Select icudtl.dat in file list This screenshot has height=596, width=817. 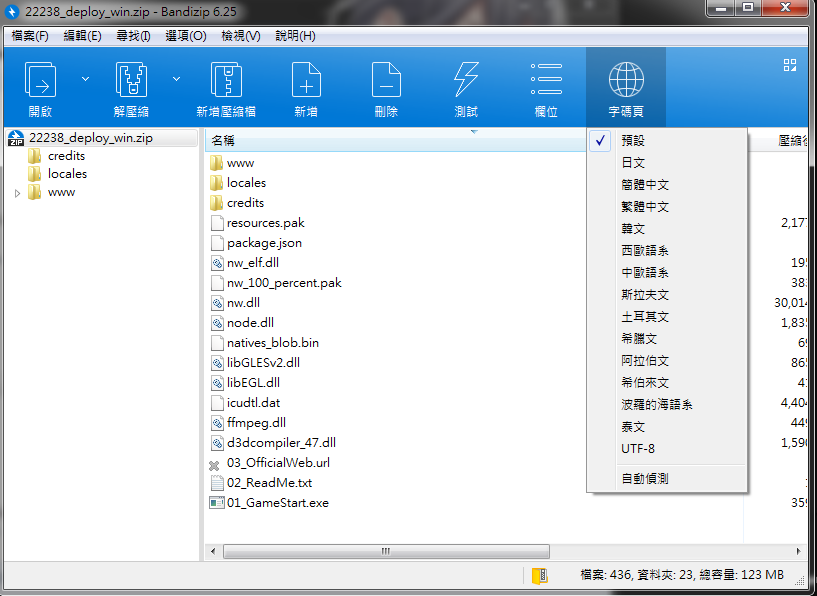(x=245, y=403)
